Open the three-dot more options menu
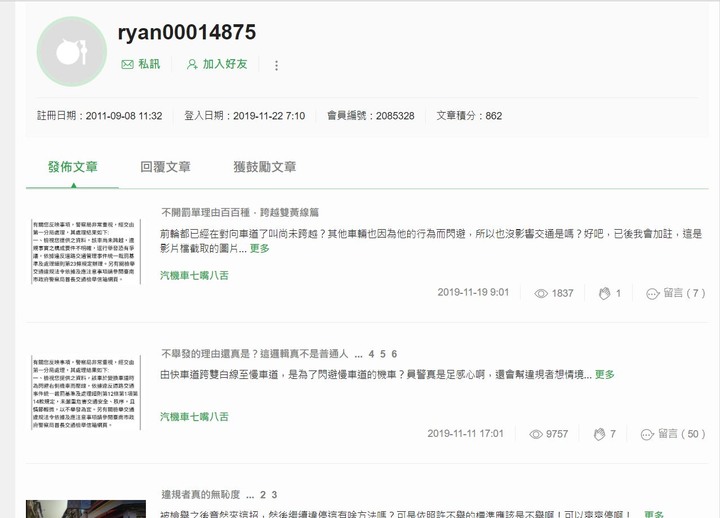720x518 pixels. coord(276,65)
